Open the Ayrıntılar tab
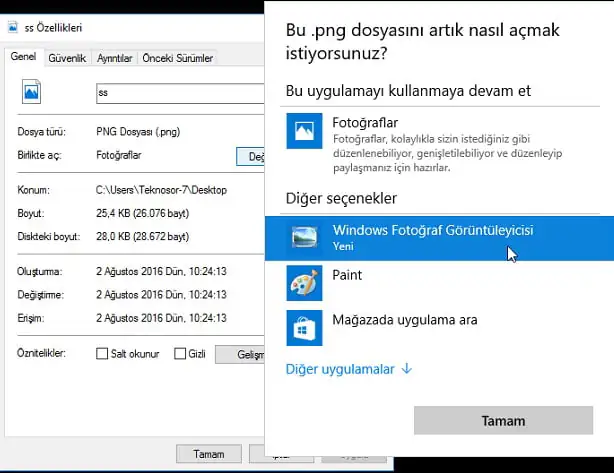The height and width of the screenshot is (473, 614). [x=114, y=58]
